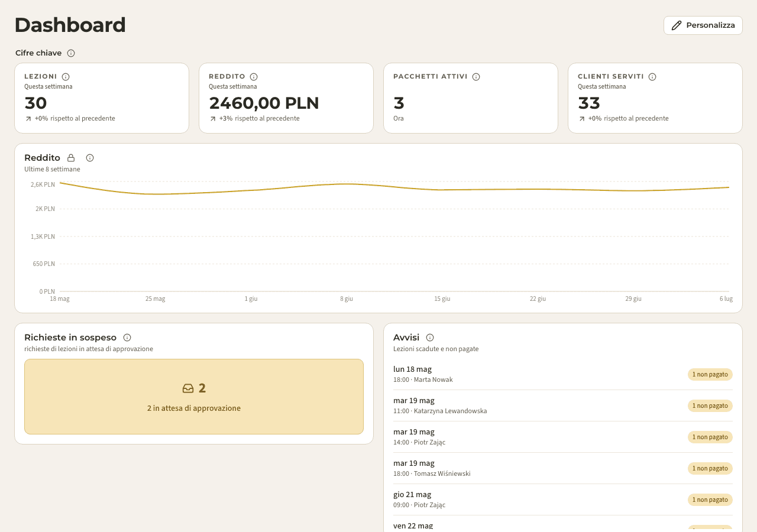
Task: Open info icon beside Richieste in sospeso
Action: coord(127,338)
